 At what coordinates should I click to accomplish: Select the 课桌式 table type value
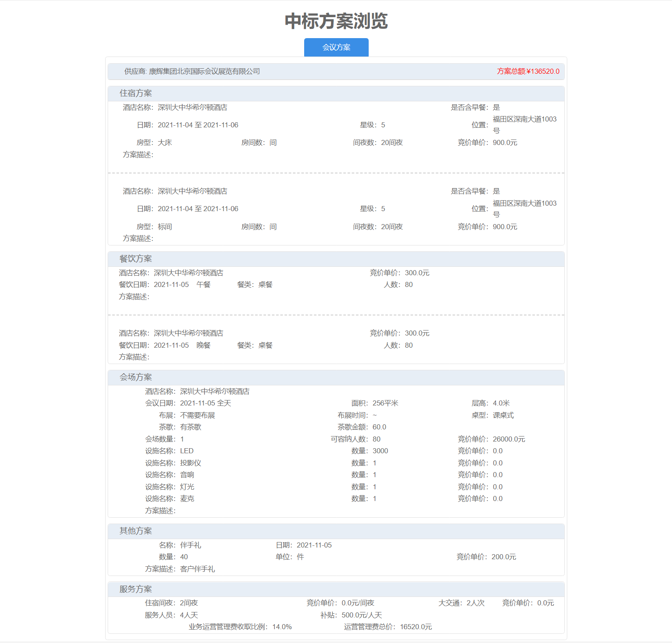point(503,416)
